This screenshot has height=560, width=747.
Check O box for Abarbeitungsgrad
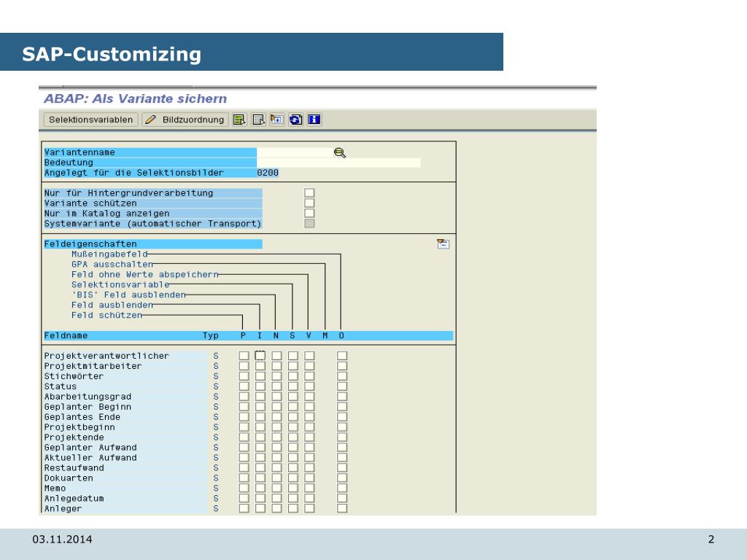tap(342, 397)
